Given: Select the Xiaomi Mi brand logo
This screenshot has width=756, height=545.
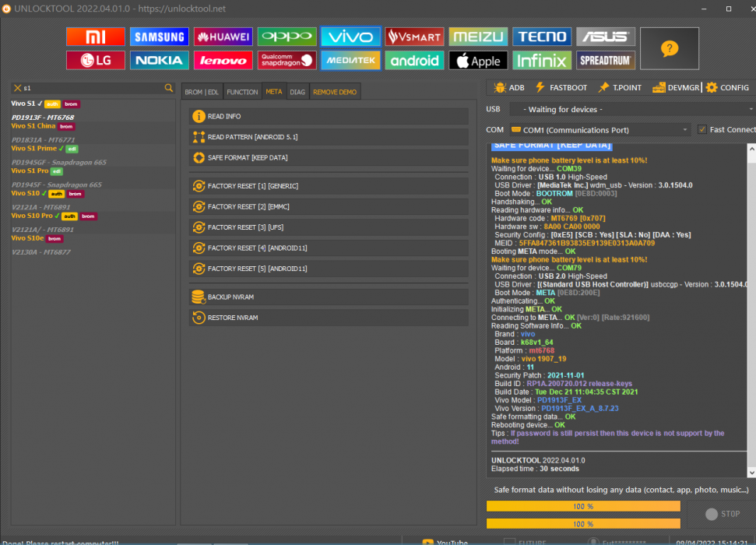Looking at the screenshot, I should (x=96, y=37).
